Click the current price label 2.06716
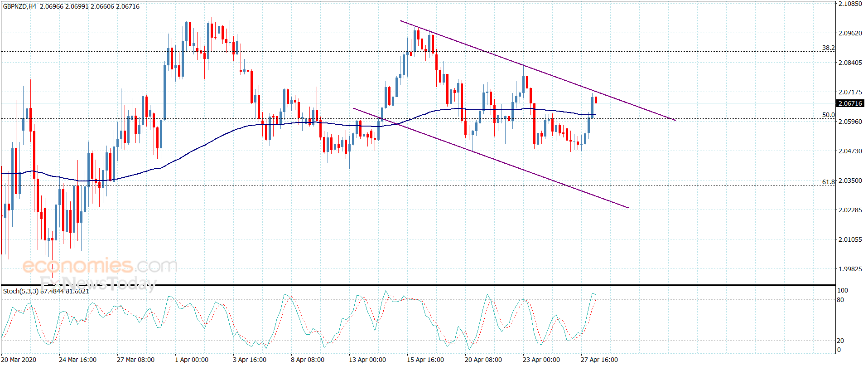This screenshot has height=366, width=868. [x=850, y=103]
